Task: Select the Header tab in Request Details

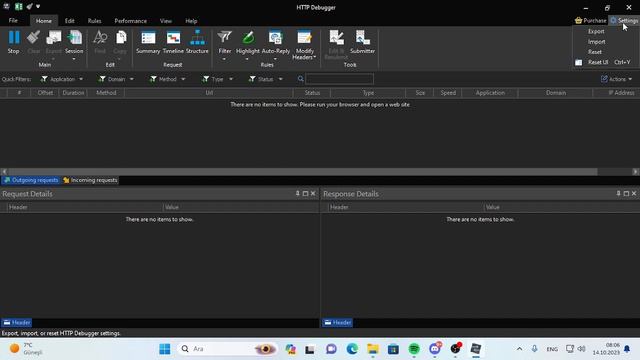Action: coord(17,322)
